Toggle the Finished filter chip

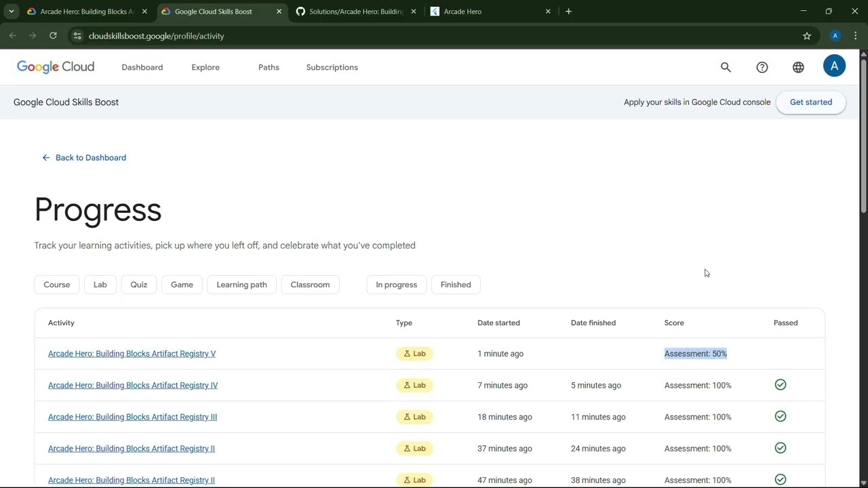[x=456, y=285]
